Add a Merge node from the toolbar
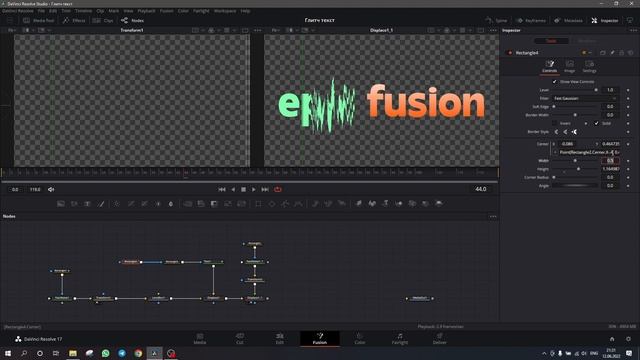Screen dimensions: 640x360 187,203
